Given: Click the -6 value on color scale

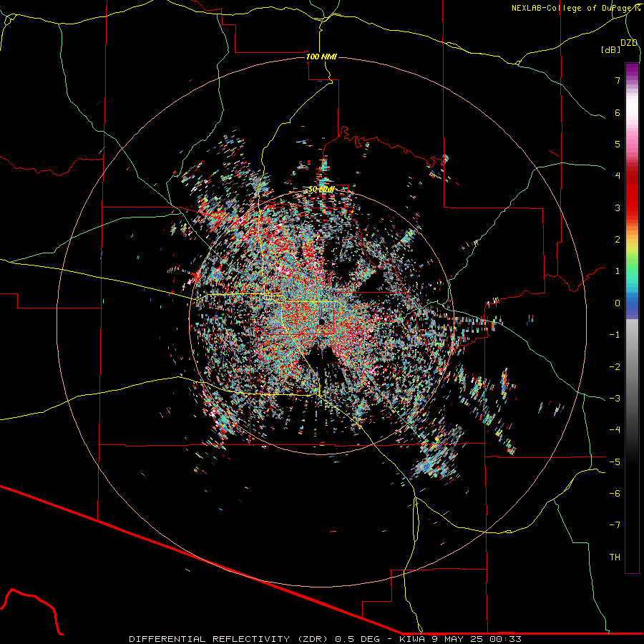Looking at the screenshot, I should pos(615,494).
